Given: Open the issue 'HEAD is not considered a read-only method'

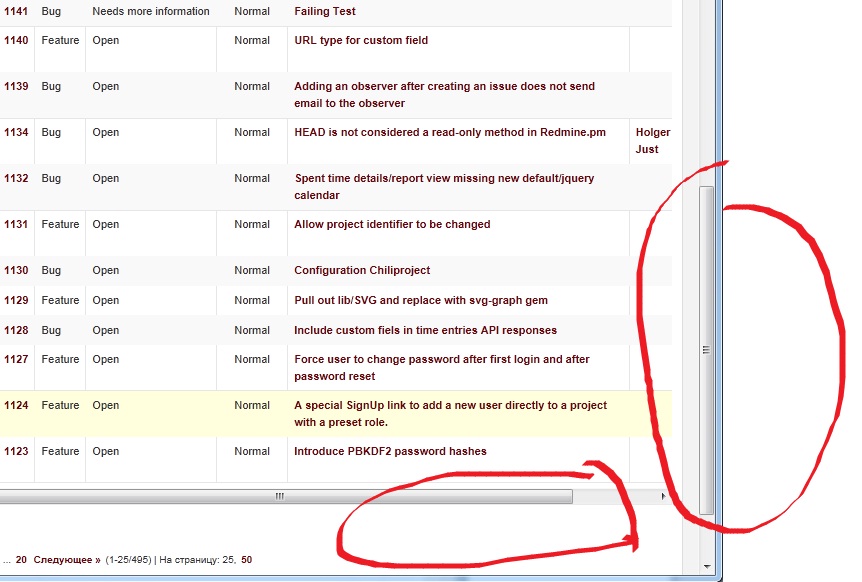Looking at the screenshot, I should (450, 132).
